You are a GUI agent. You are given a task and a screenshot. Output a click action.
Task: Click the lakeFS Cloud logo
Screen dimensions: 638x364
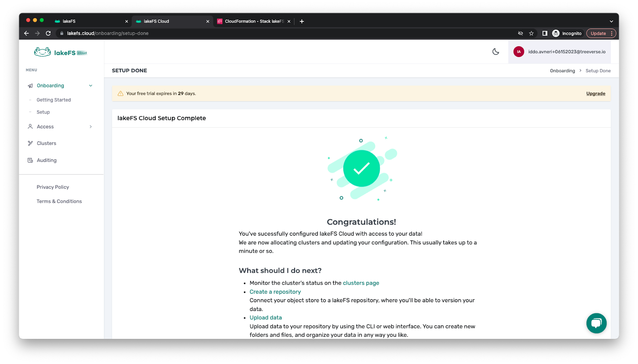click(x=61, y=52)
